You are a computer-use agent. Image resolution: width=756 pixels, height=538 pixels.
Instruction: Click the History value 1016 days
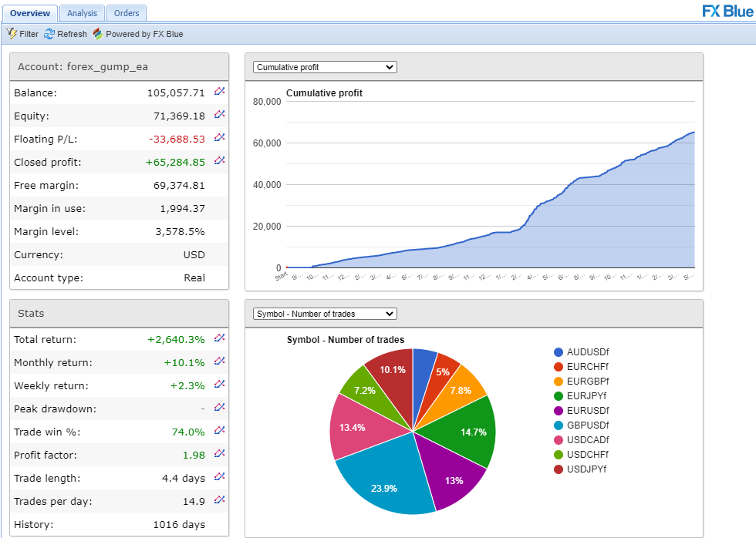click(x=179, y=525)
